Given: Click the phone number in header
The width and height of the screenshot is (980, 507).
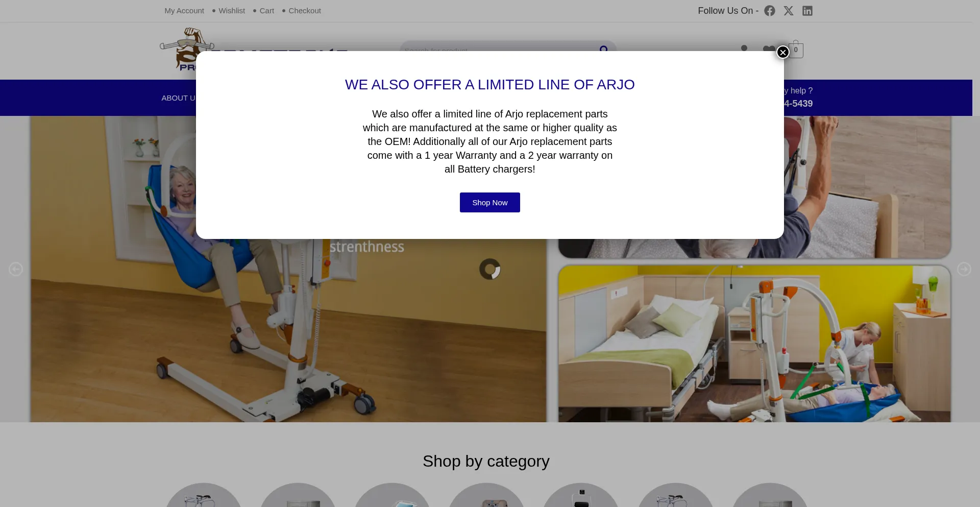Looking at the screenshot, I should [798, 104].
